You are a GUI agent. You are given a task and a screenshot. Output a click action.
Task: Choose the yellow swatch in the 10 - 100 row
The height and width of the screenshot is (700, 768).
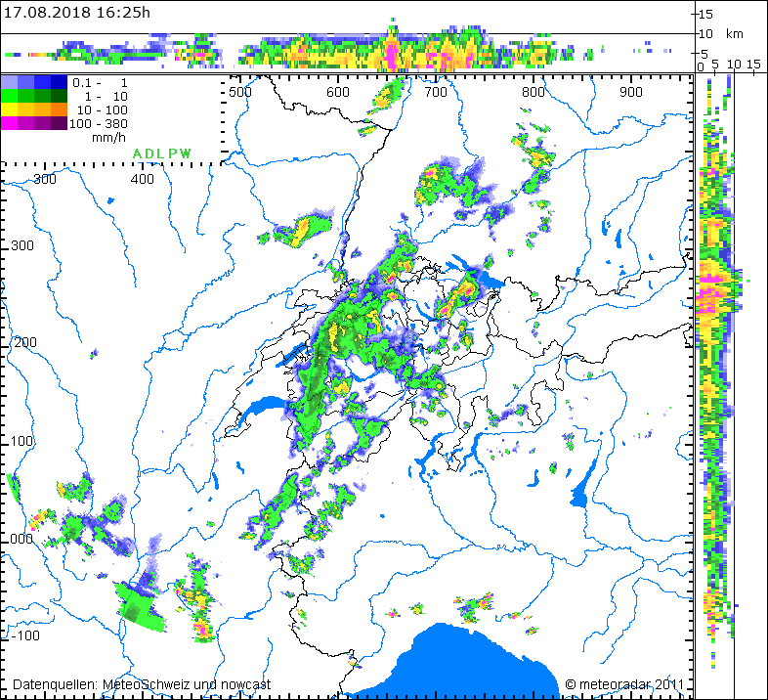tap(10, 109)
